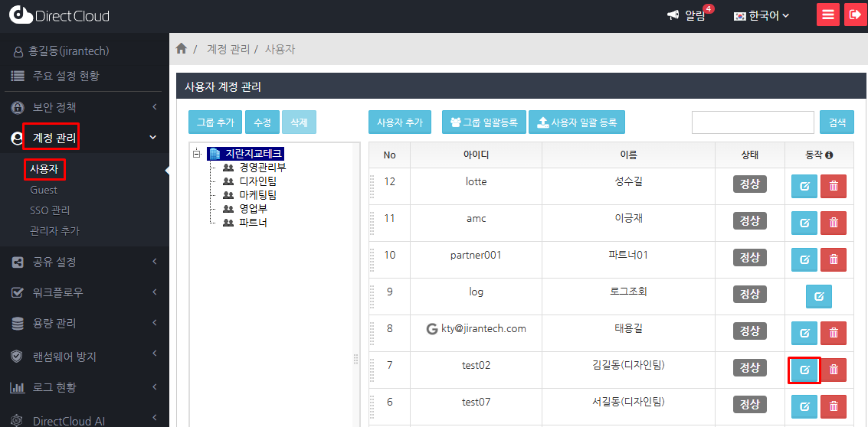Click the edit icon for user log
This screenshot has height=427, width=868.
click(x=818, y=297)
